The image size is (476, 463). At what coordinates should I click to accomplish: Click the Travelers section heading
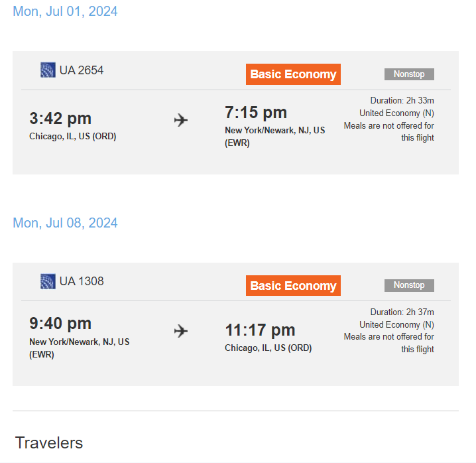49,443
